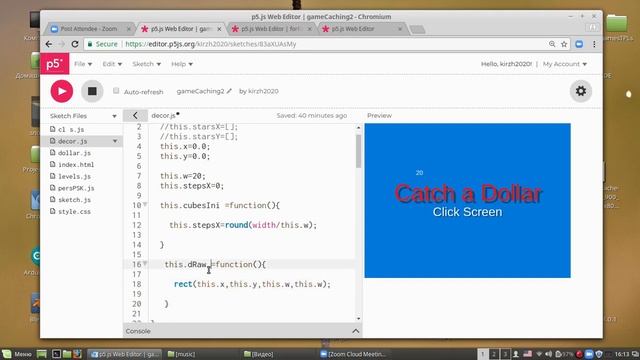Image resolution: width=640 pixels, height=360 pixels.
Task: Launch terminal from taskbar
Action: point(56,354)
